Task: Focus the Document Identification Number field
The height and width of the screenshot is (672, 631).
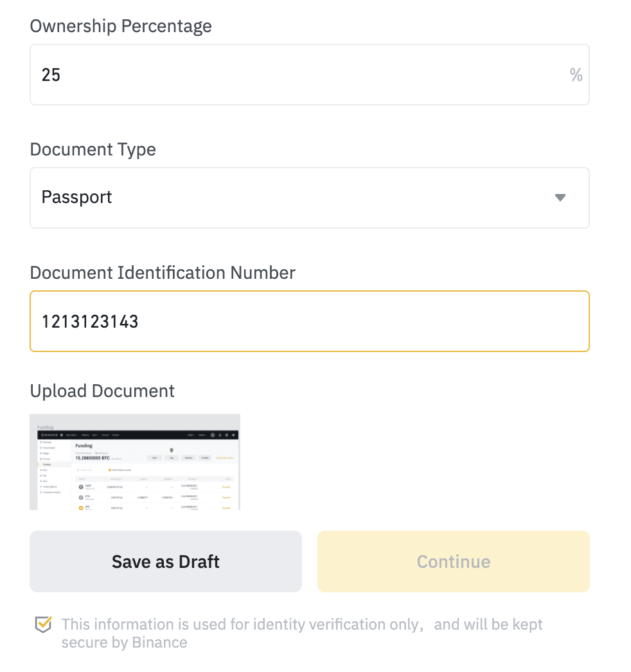Action: (x=310, y=321)
